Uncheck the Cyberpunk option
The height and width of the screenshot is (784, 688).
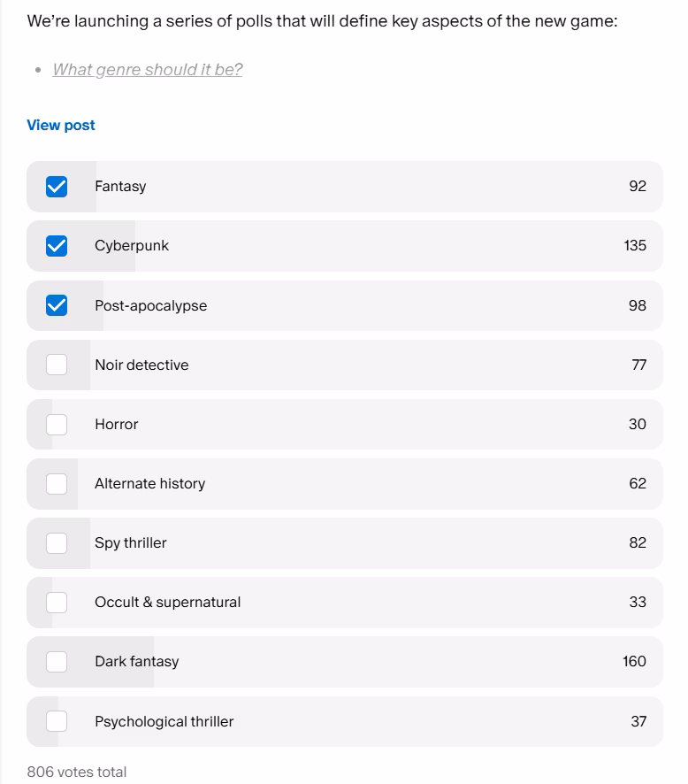point(57,246)
